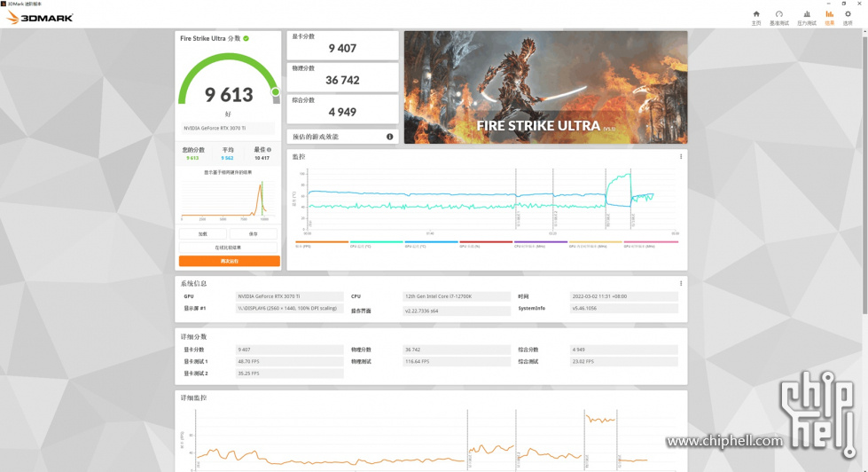Click the graphics test 1 value 48.70 FPS
868x472 pixels.
tap(290, 361)
